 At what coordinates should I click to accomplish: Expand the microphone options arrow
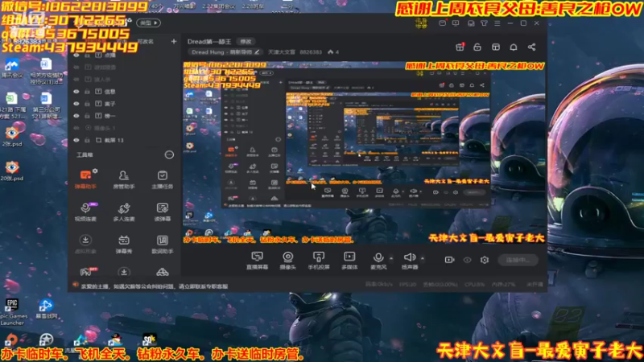tap(391, 258)
